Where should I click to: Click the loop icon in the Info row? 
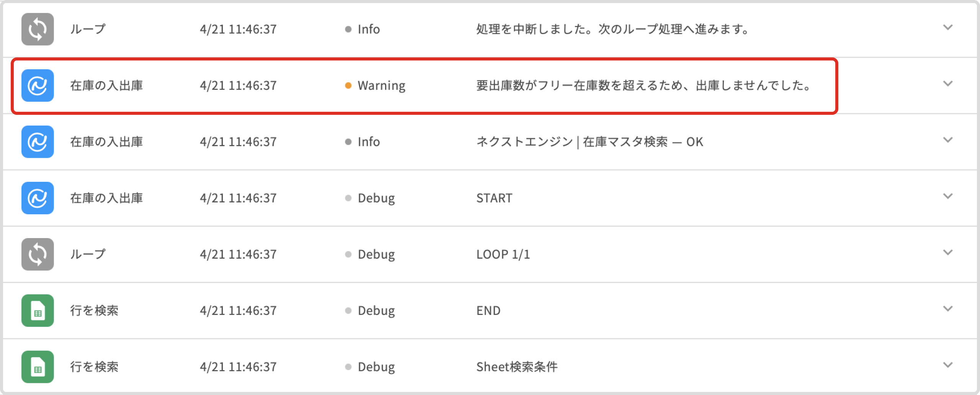click(38, 29)
